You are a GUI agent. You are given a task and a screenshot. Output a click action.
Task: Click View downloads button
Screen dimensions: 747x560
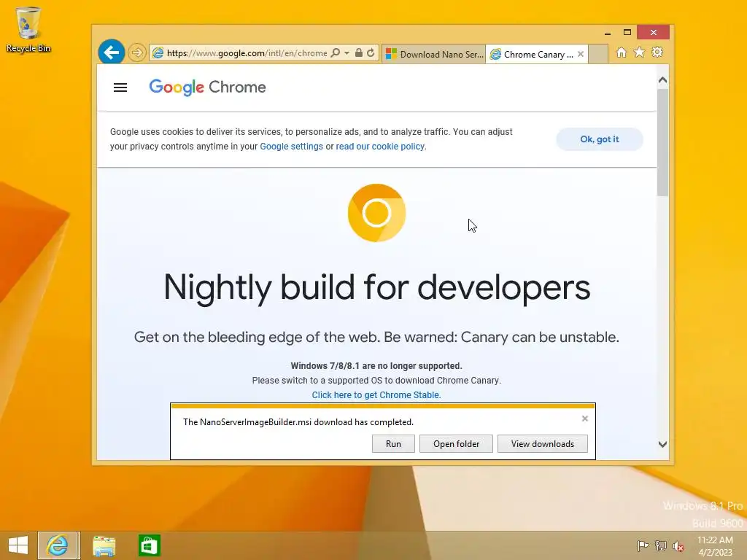543,444
